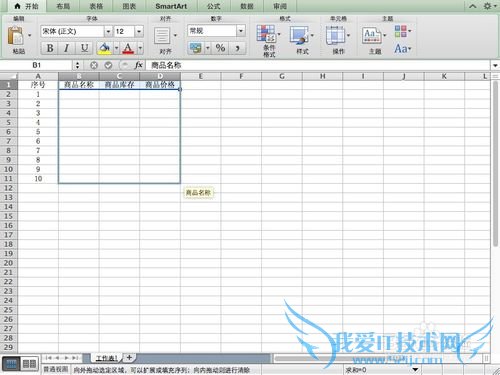Open the status bar sum dropdown

click(415, 369)
